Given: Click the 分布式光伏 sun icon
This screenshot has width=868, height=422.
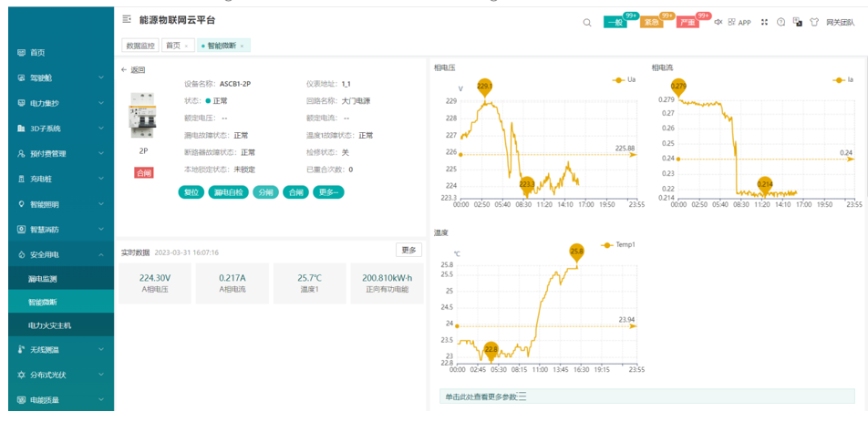Looking at the screenshot, I should tap(22, 375).
